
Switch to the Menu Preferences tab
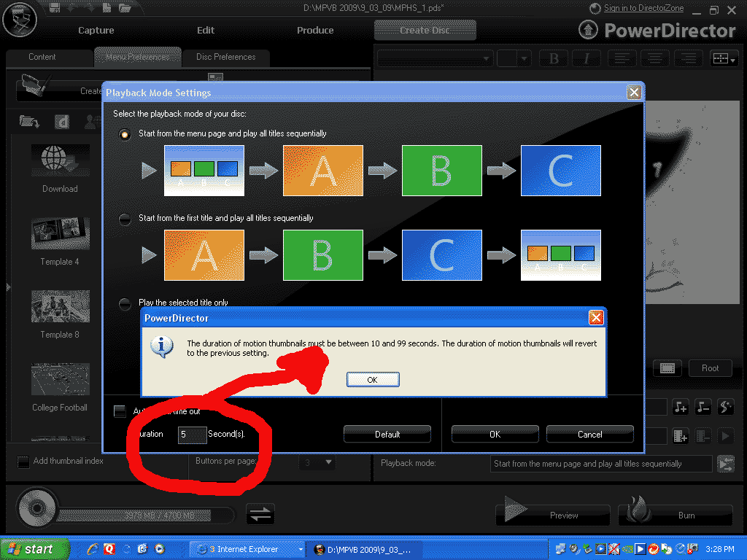138,57
